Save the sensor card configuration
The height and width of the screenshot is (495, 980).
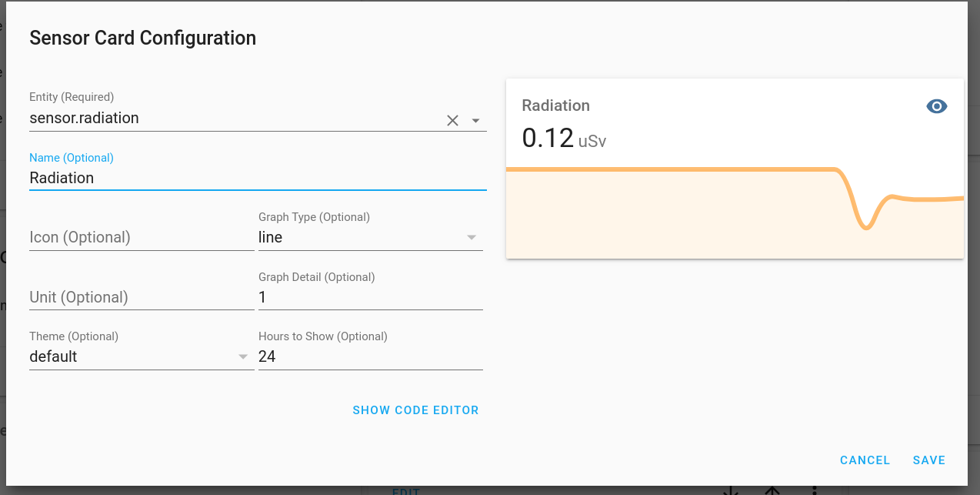928,460
